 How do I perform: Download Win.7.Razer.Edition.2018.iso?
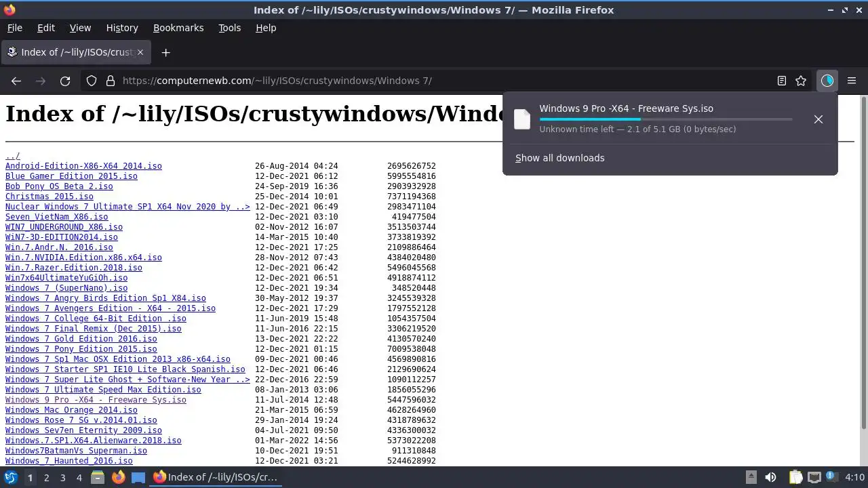tap(74, 268)
